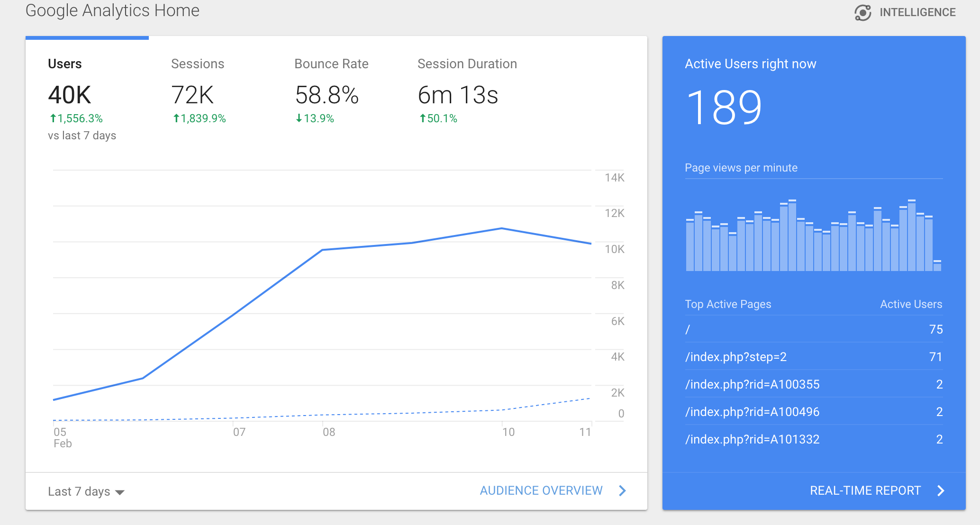Click the 1,839.9% sessions change indicator
980x525 pixels.
pos(199,118)
